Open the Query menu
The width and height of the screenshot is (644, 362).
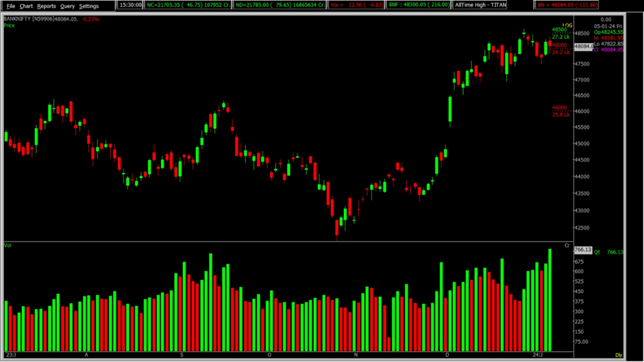pyautogui.click(x=67, y=6)
